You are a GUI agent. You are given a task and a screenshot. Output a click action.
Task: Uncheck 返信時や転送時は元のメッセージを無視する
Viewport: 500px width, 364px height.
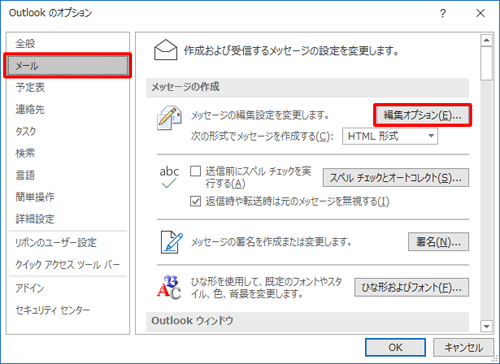click(x=195, y=201)
